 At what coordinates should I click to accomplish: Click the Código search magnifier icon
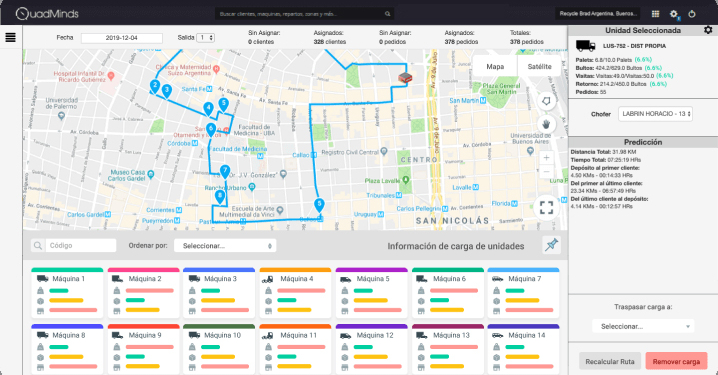click(38, 245)
